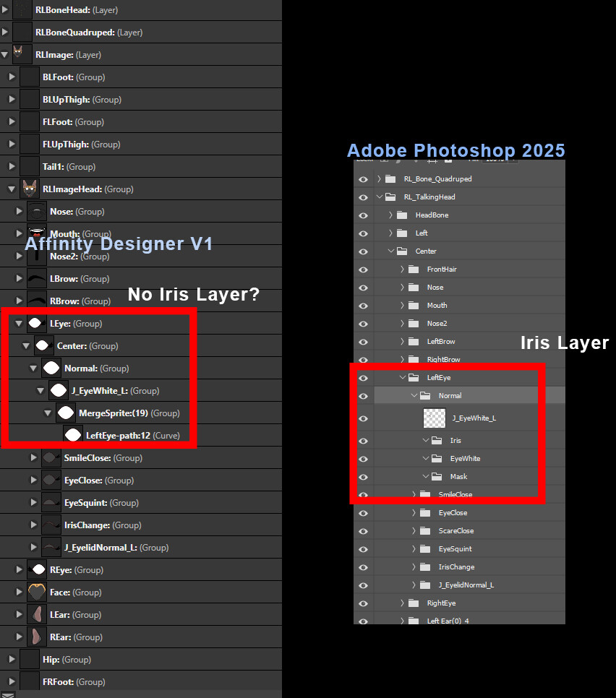Click the Photoshop Mouth group folder icon
This screenshot has width=616, height=698.
[414, 306]
